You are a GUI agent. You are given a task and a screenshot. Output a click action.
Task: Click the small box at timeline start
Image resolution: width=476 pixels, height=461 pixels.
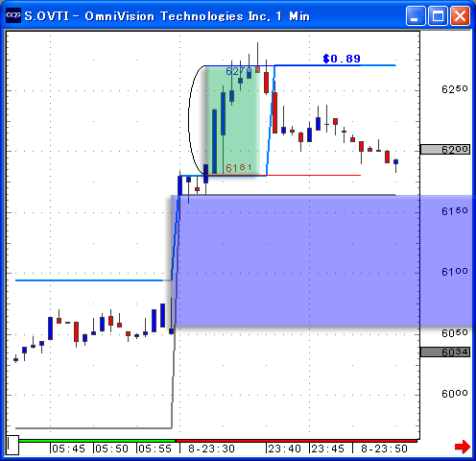pyautogui.click(x=12, y=445)
